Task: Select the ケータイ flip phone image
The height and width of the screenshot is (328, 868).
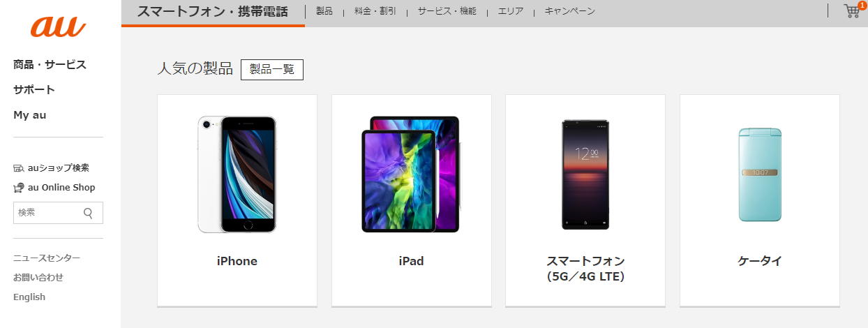Action: [x=760, y=174]
